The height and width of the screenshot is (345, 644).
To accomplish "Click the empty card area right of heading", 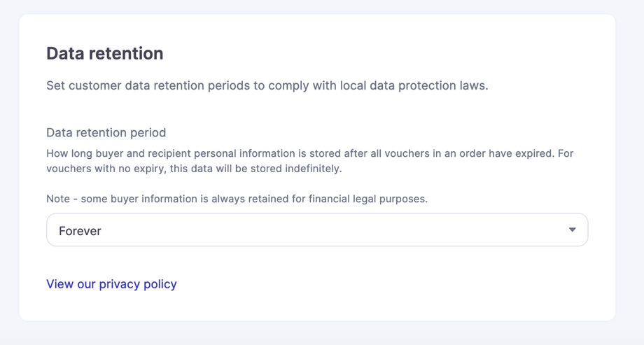I will 385,53.
